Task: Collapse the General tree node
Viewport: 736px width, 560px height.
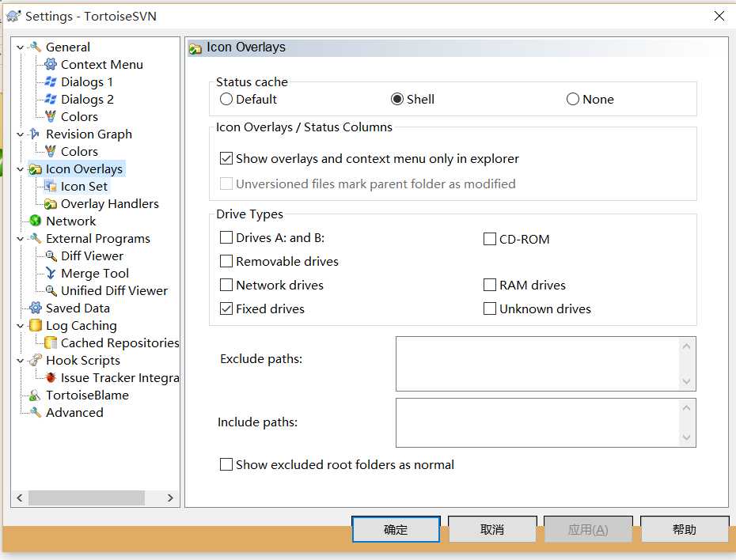Action: pos(20,47)
